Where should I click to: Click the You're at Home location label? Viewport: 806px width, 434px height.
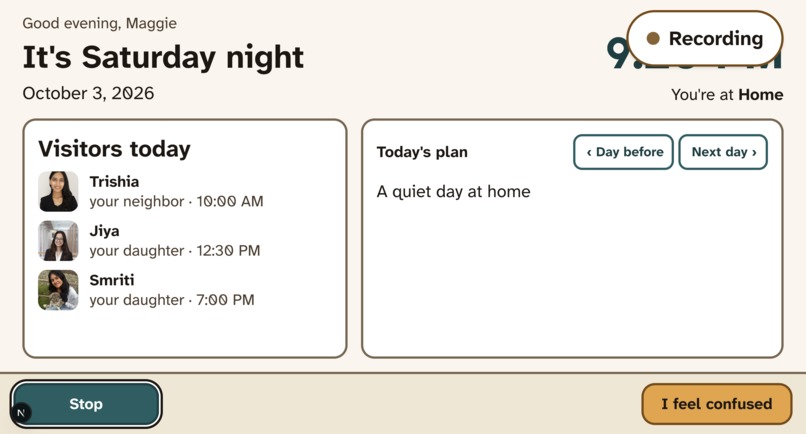(x=727, y=95)
